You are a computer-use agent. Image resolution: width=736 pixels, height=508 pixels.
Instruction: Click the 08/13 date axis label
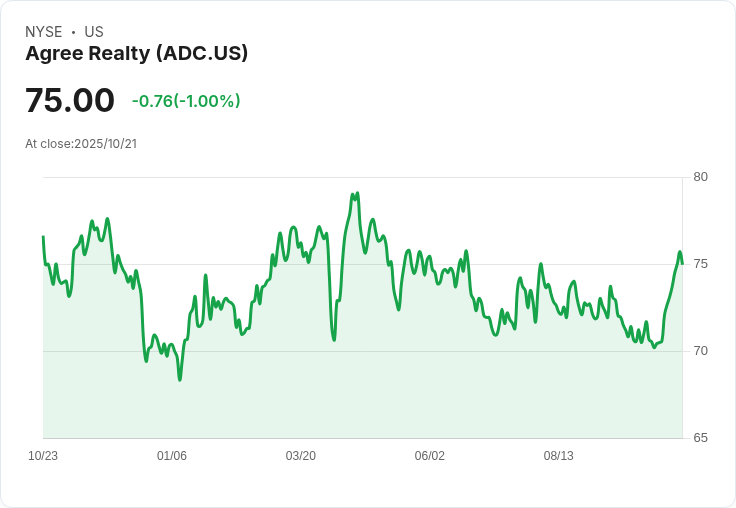559,455
